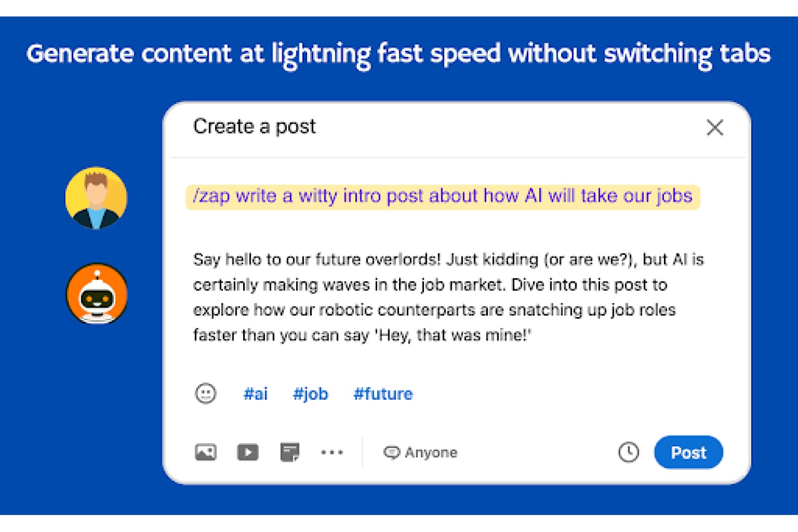Image resolution: width=798 pixels, height=532 pixels.
Task: Click the Generate content headline banner
Action: pyautogui.click(x=398, y=54)
